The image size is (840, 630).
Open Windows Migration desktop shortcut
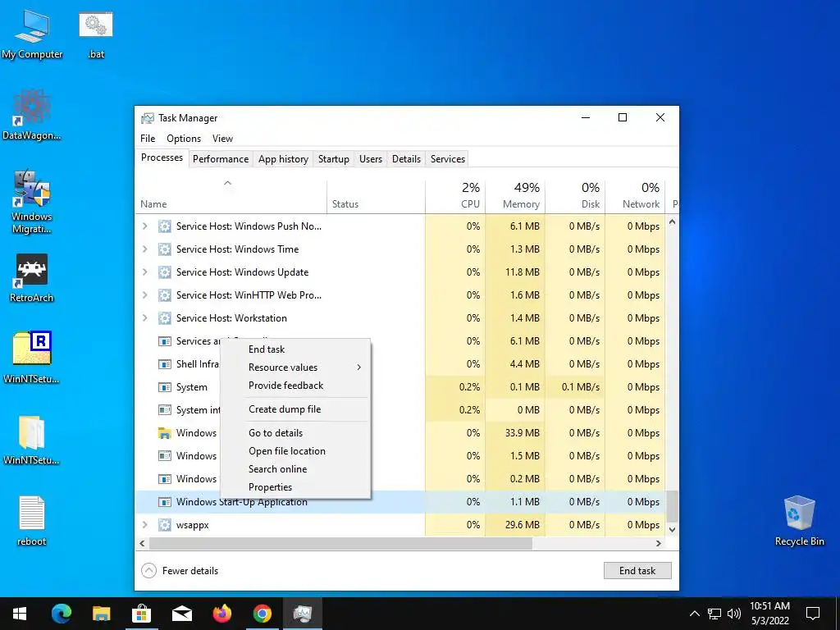point(32,202)
